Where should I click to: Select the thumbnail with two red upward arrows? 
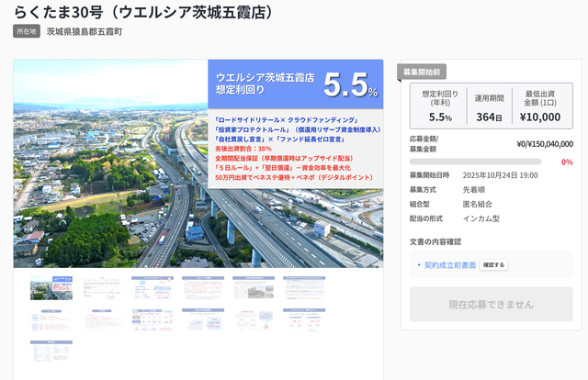(x=304, y=319)
